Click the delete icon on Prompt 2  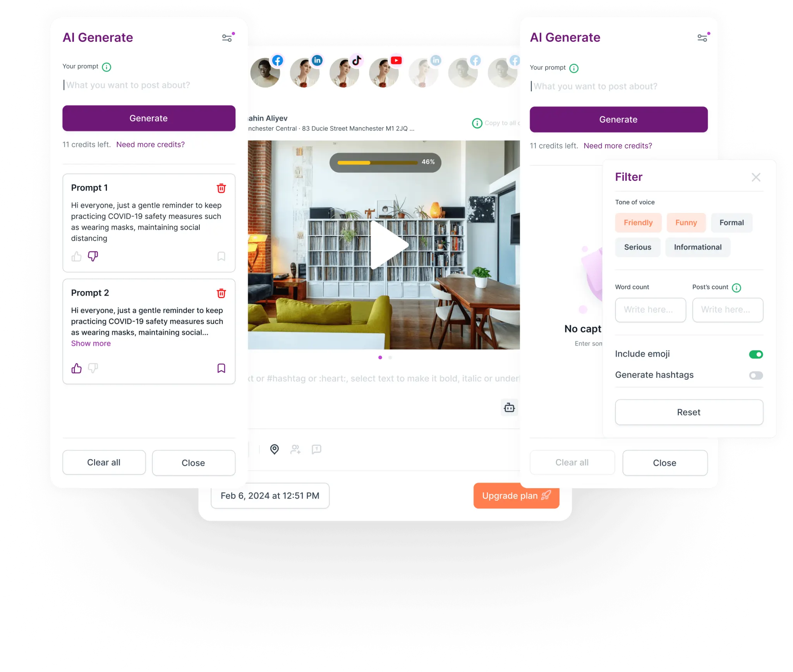(x=221, y=293)
